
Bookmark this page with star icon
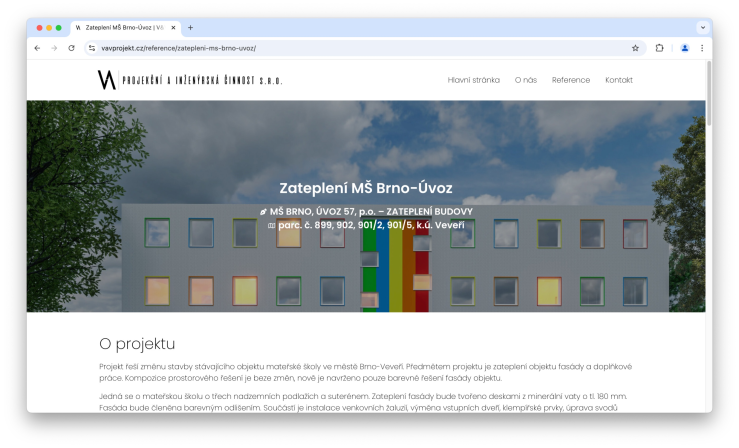635,48
